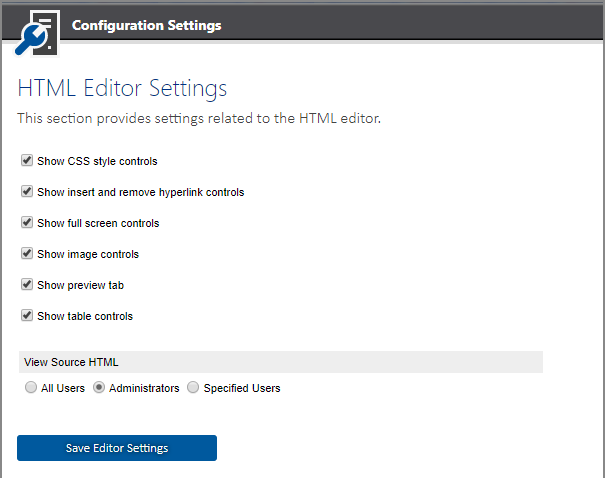Click the Specified Users label text

point(242,388)
